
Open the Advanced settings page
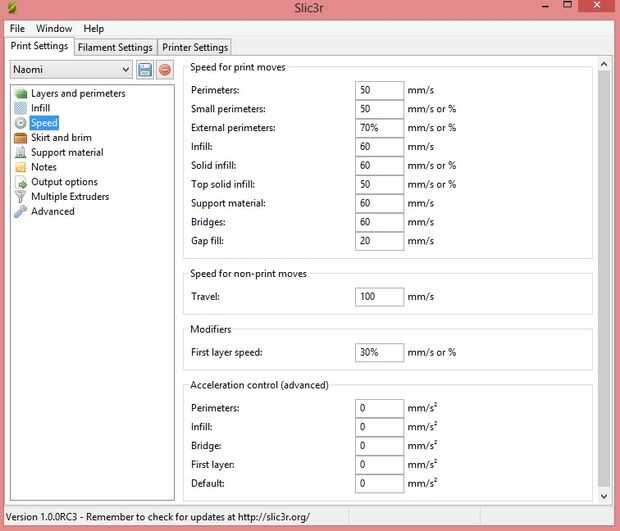pyautogui.click(x=53, y=211)
